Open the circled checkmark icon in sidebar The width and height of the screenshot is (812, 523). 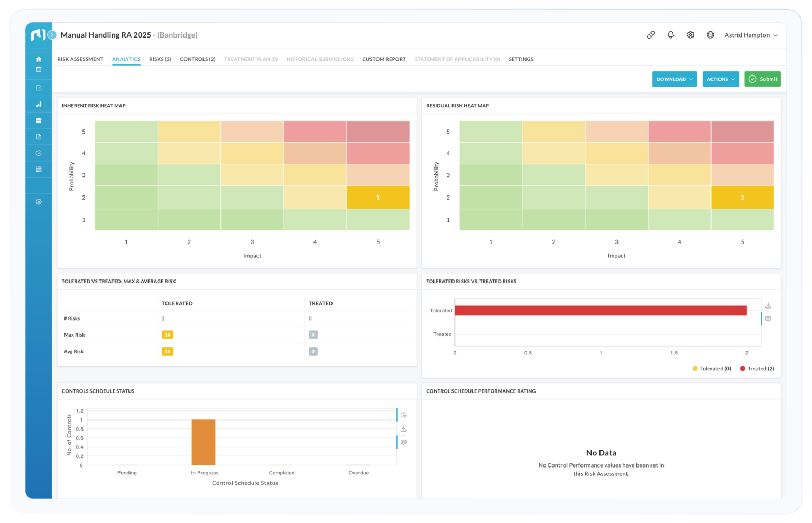point(39,153)
